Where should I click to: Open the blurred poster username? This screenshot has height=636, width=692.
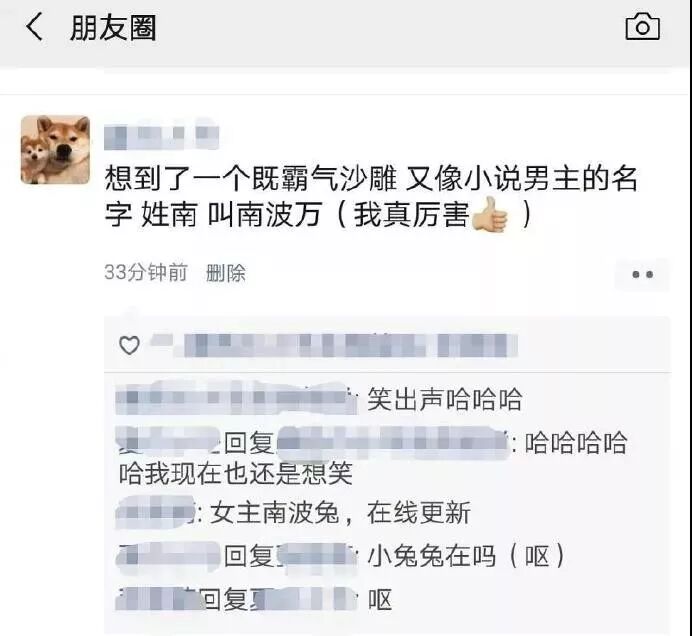click(162, 135)
